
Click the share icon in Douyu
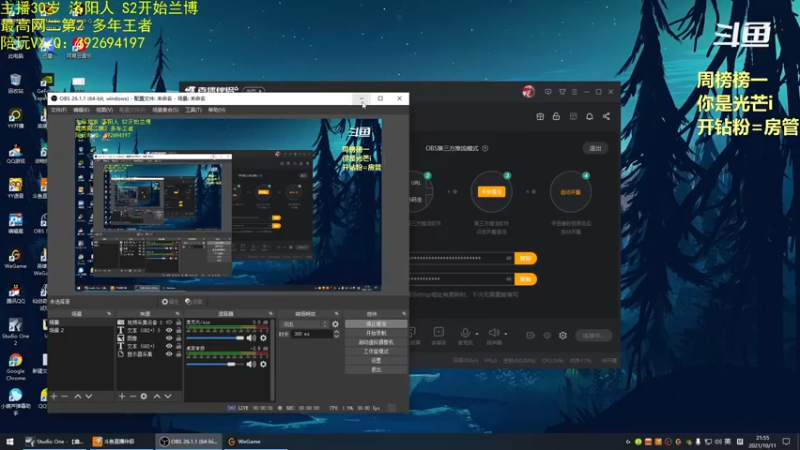(606, 116)
